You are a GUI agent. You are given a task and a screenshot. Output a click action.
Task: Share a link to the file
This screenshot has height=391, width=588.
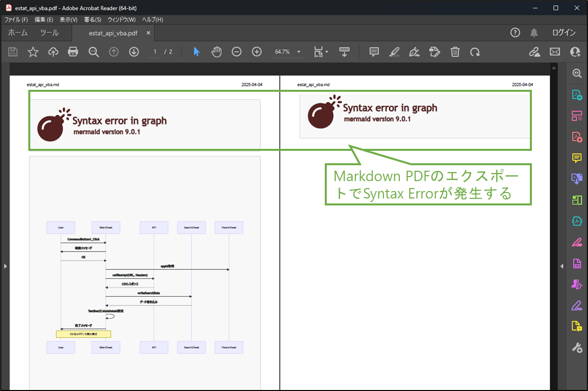click(534, 52)
